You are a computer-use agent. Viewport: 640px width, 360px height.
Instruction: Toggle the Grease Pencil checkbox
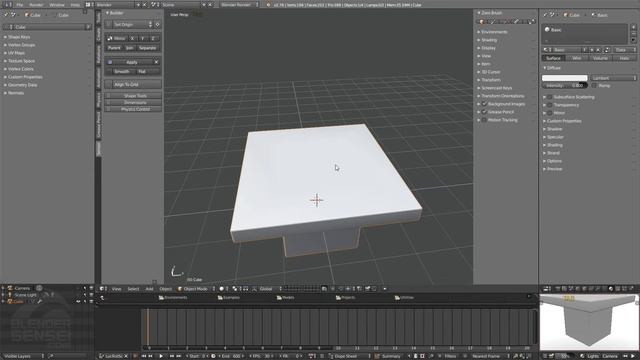pyautogui.click(x=484, y=112)
